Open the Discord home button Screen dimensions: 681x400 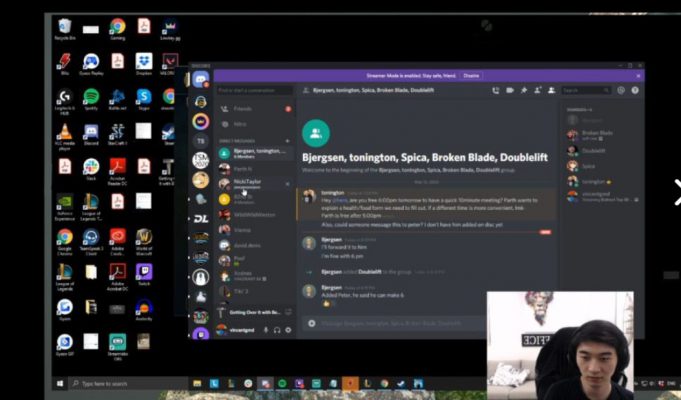click(x=201, y=80)
